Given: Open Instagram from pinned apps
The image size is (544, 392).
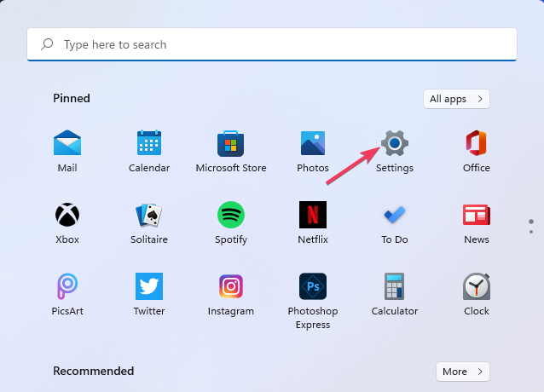Looking at the screenshot, I should [231, 286].
